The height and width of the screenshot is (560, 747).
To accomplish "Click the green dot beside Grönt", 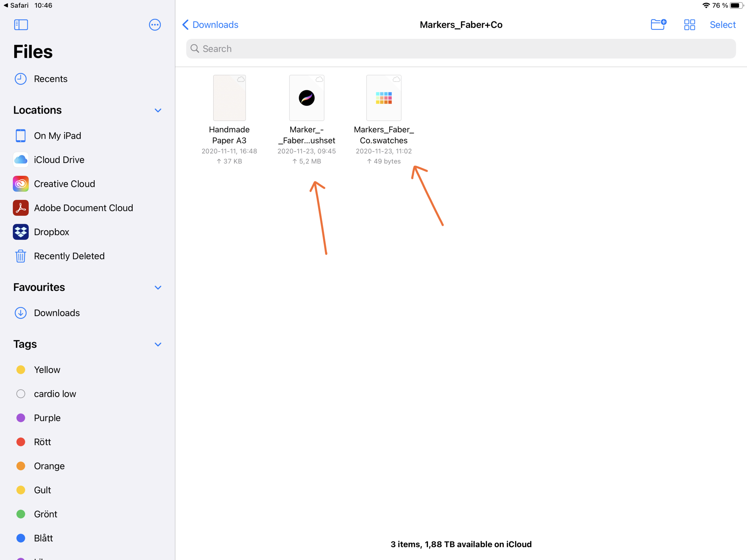I will (21, 514).
